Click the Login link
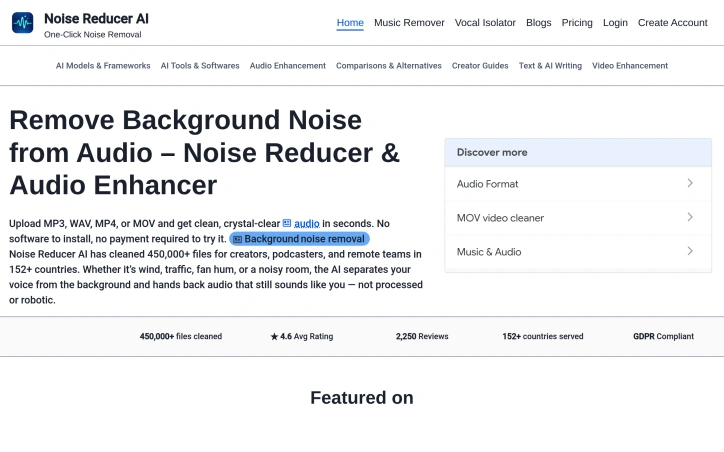This screenshot has height=452, width=724. (615, 23)
